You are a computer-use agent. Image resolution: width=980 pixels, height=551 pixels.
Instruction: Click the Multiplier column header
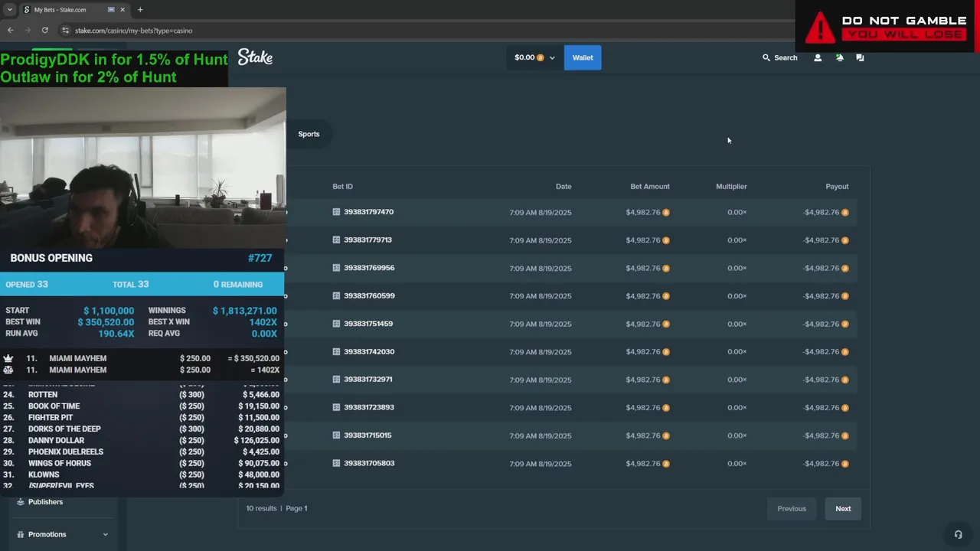pyautogui.click(x=731, y=187)
